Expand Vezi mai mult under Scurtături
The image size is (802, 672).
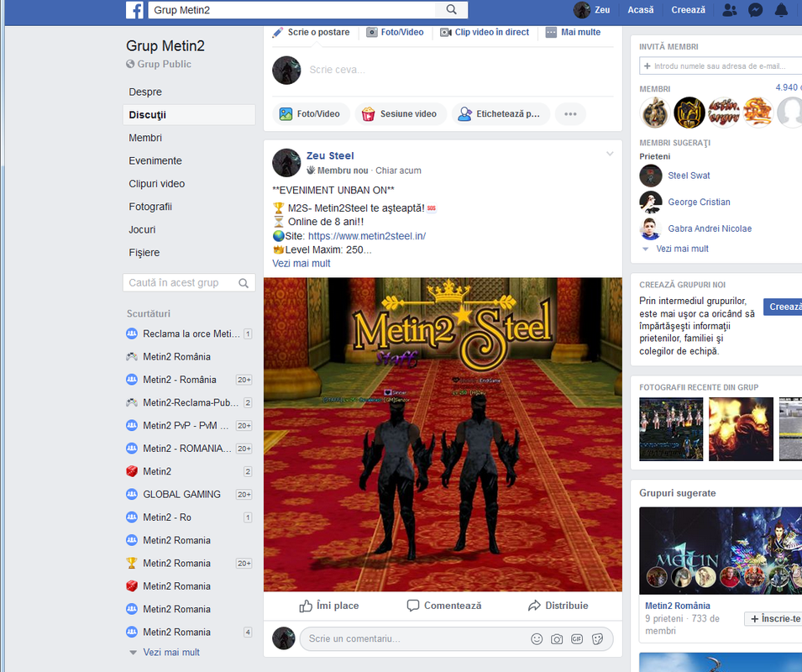pyautogui.click(x=170, y=652)
